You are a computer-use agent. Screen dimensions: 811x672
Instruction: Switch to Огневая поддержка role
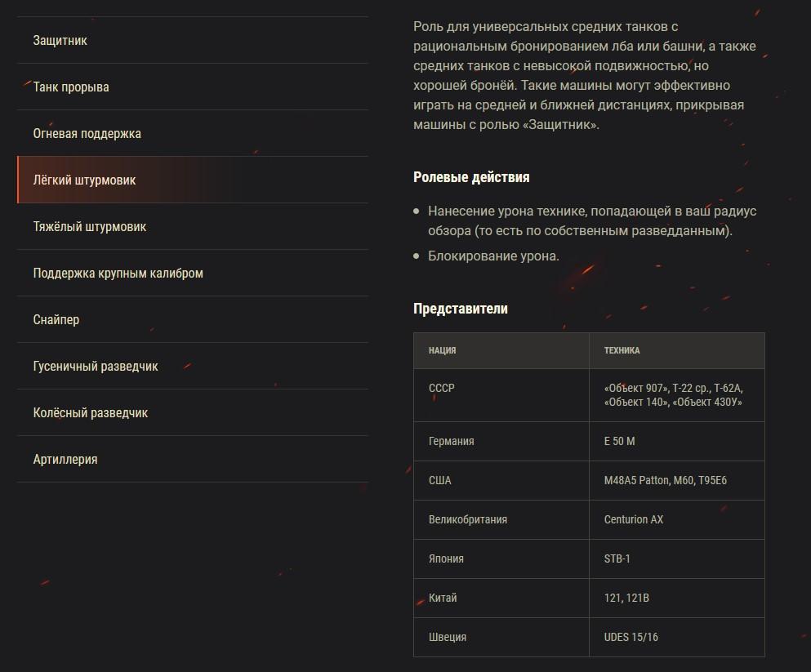87,133
